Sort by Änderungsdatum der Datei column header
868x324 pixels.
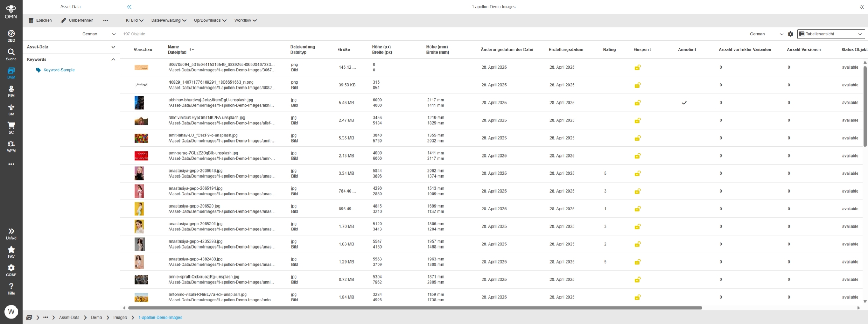(507, 50)
